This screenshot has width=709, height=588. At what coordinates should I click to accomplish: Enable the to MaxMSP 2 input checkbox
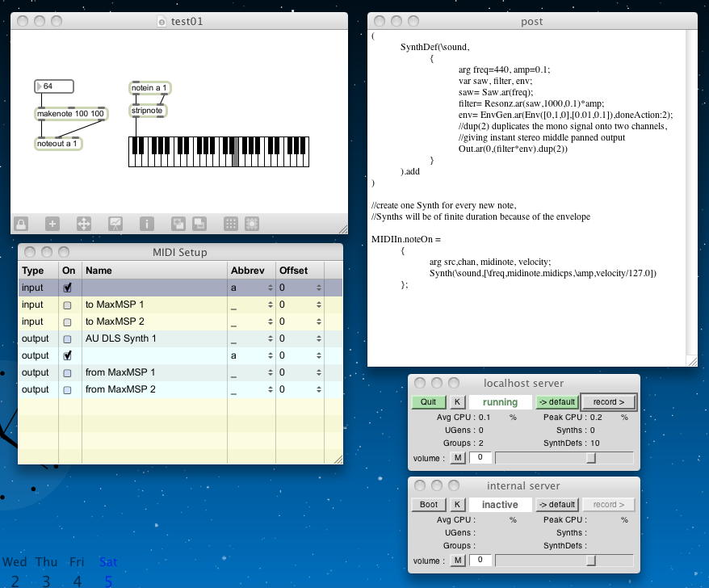(67, 322)
